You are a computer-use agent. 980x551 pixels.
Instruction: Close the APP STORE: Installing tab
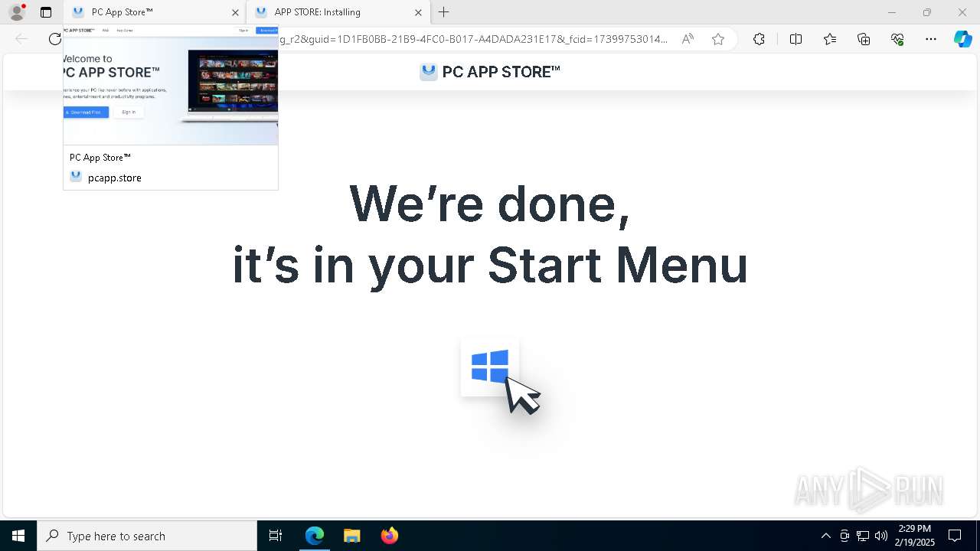point(418,12)
